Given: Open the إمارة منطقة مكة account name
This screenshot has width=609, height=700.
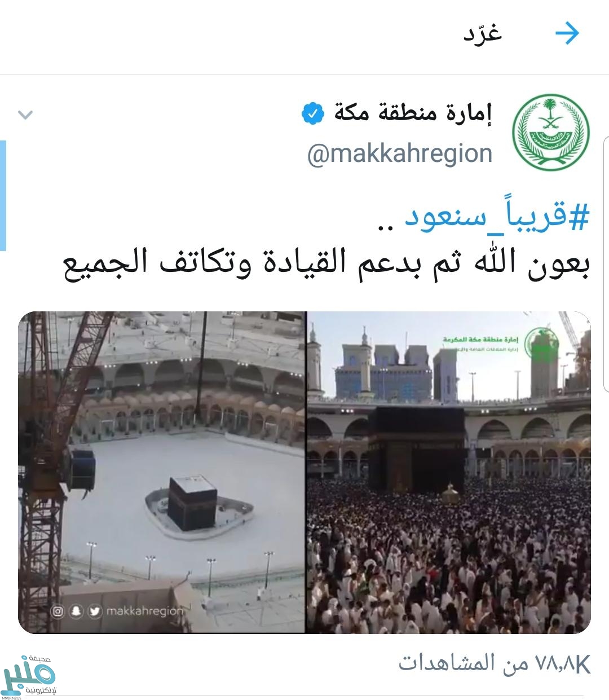Looking at the screenshot, I should 413,113.
